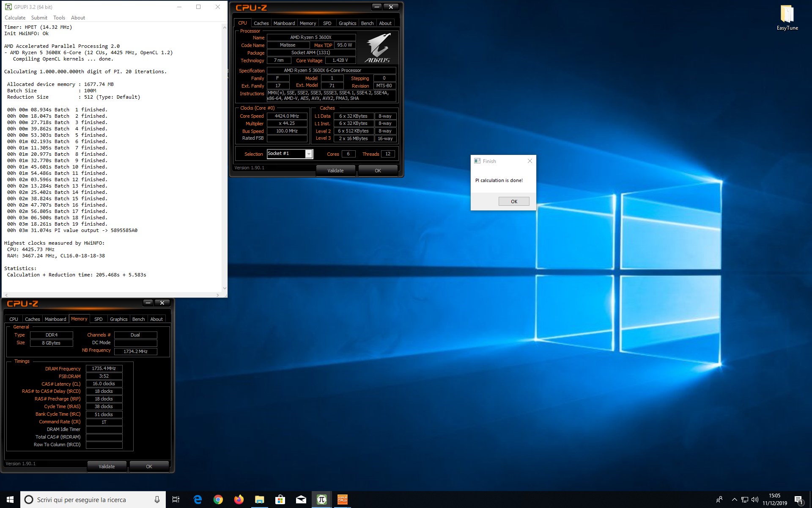Select Caches tab in bottom CPU-Z window

[x=32, y=319]
